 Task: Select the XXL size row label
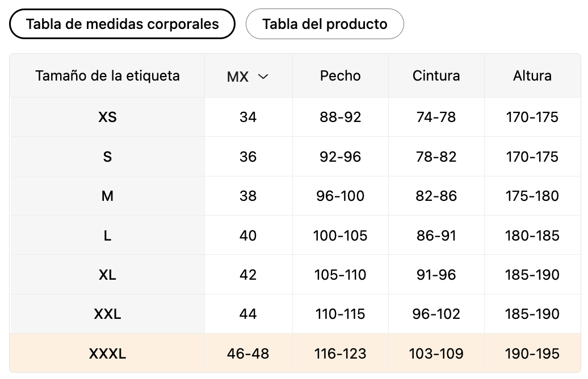tap(107, 314)
